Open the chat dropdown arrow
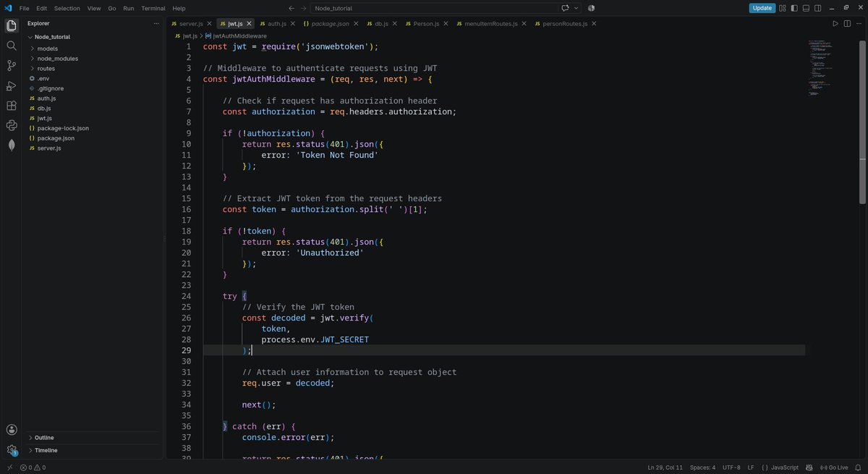Image resolution: width=868 pixels, height=474 pixels. (576, 8)
